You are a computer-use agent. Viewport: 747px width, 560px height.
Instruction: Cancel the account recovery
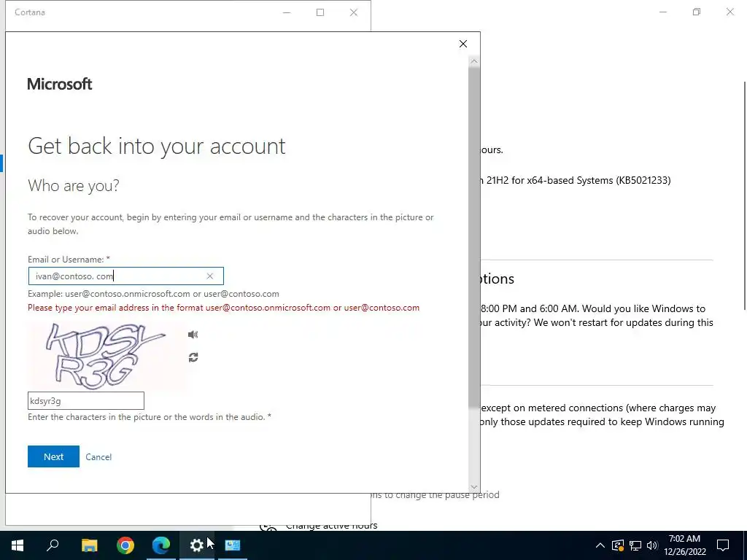pyautogui.click(x=98, y=457)
